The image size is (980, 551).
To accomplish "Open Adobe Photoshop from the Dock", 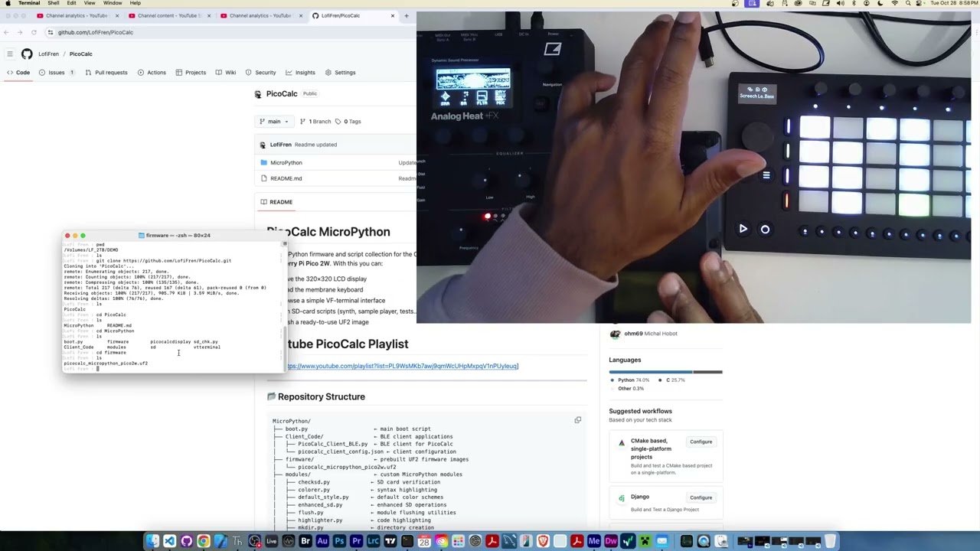I will click(339, 542).
